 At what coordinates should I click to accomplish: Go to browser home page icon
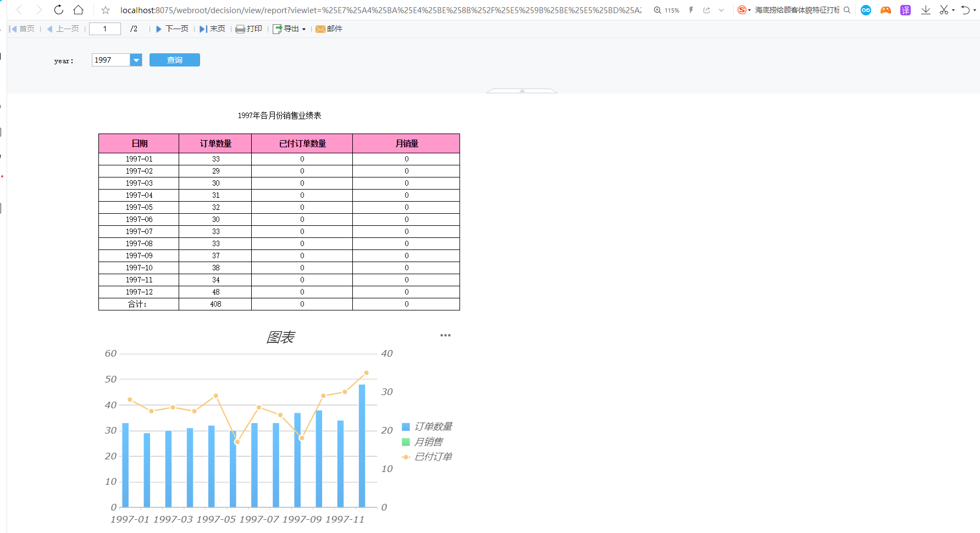(79, 10)
